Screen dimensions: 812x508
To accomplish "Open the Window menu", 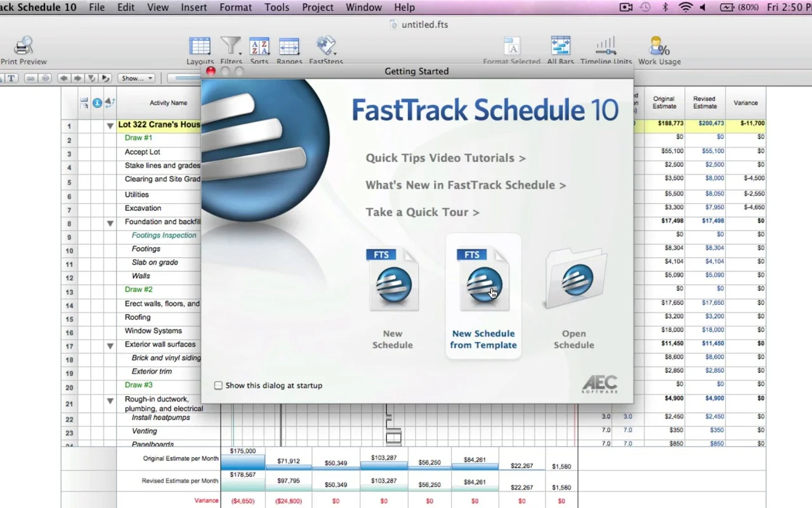I will [x=364, y=8].
